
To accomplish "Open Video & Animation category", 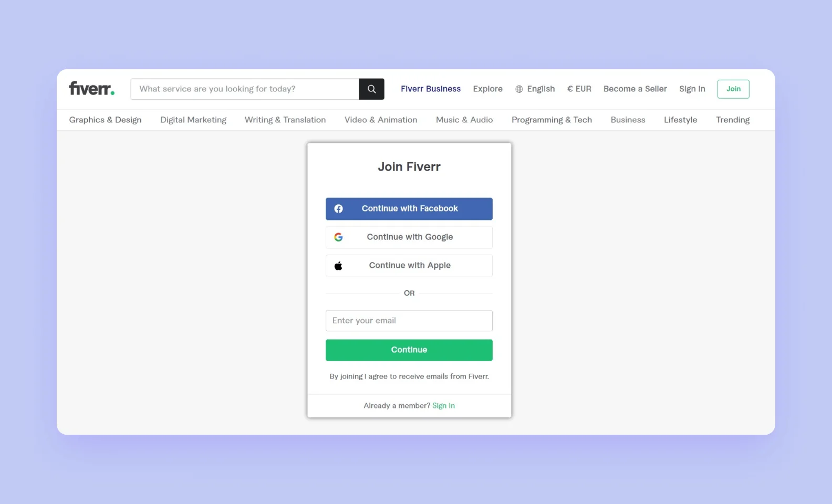I will point(381,120).
